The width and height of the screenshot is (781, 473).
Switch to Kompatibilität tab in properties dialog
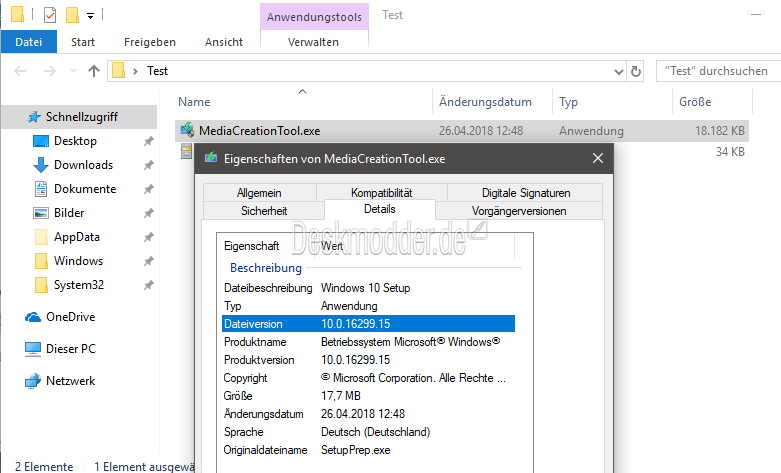click(382, 193)
